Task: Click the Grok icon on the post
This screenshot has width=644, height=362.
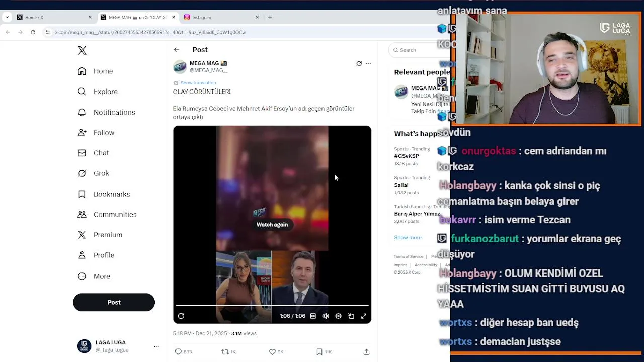Action: point(359,64)
